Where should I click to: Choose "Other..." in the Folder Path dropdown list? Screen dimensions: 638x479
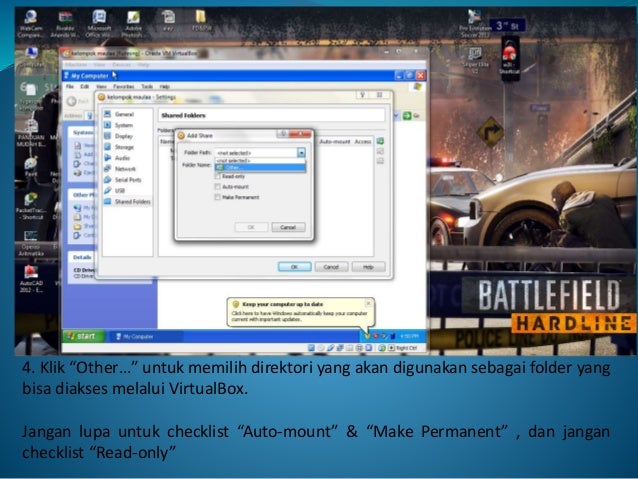click(260, 167)
